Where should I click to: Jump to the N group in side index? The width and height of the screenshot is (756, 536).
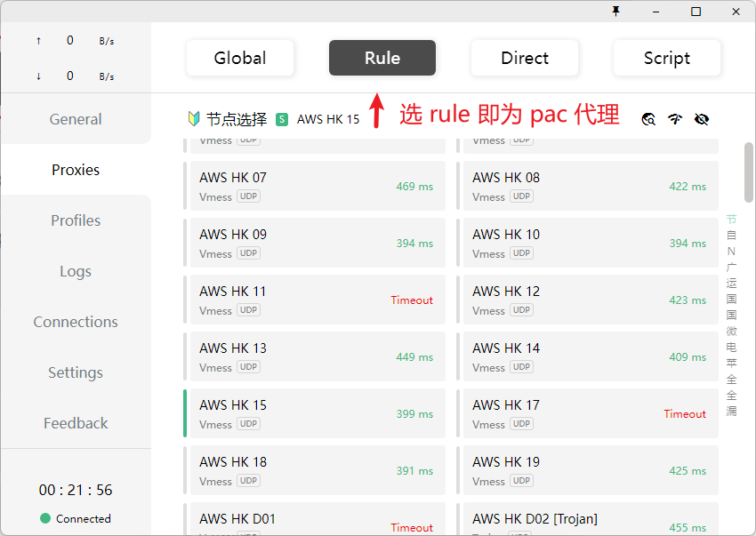pos(731,252)
